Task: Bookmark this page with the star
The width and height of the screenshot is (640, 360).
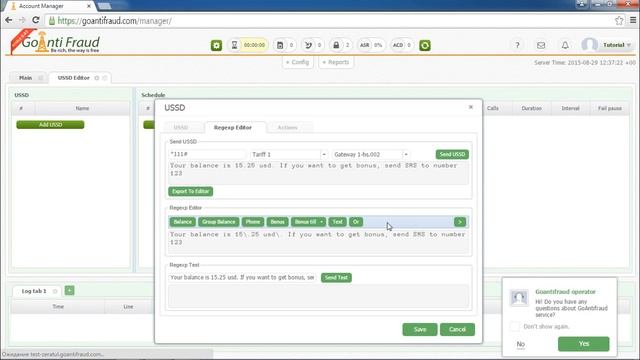Action: point(619,20)
